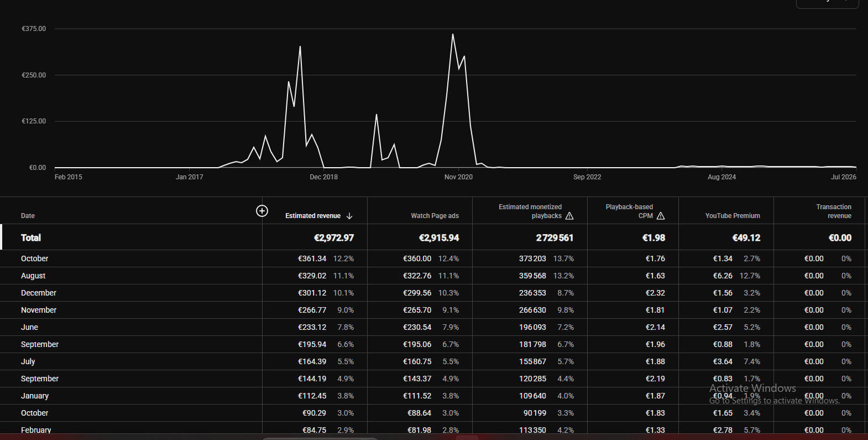Click the November row label
The image size is (868, 440).
[x=39, y=310]
